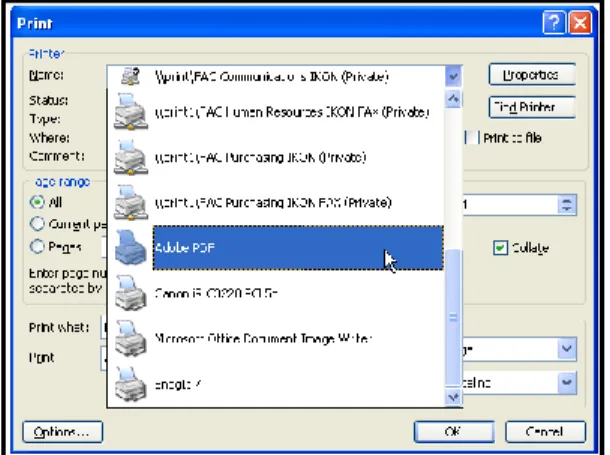Choose Adobe PDF from the printer list
The width and height of the screenshot is (610, 455).
(x=298, y=248)
